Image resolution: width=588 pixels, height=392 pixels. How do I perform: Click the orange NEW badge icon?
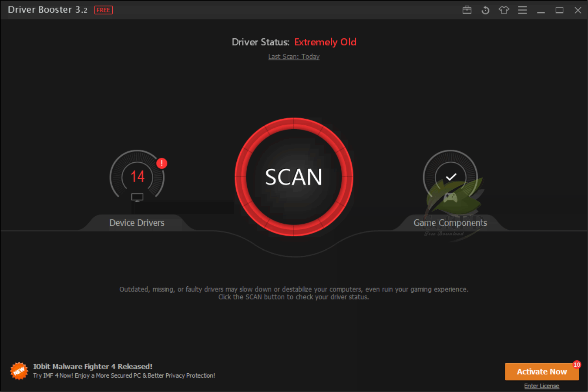coord(19,371)
